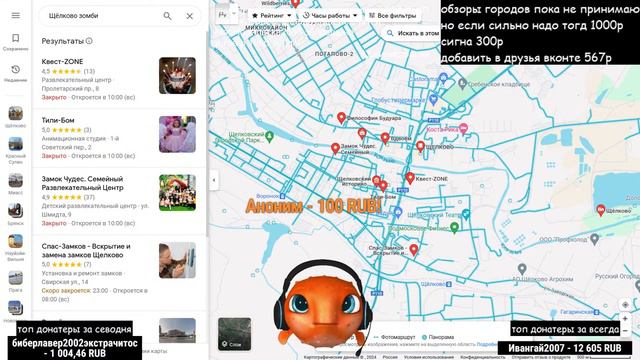Click Отправить отзыв о продукте link
640x360 pixels.
(541, 357)
